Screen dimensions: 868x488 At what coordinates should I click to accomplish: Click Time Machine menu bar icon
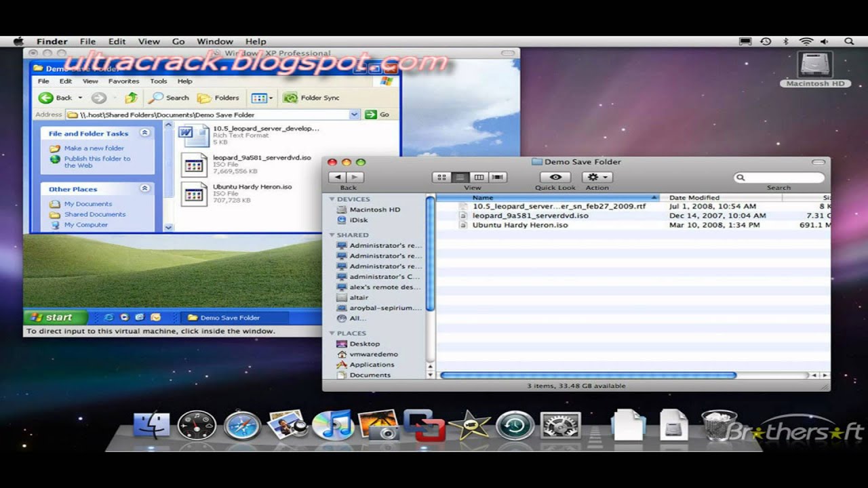coord(766,41)
